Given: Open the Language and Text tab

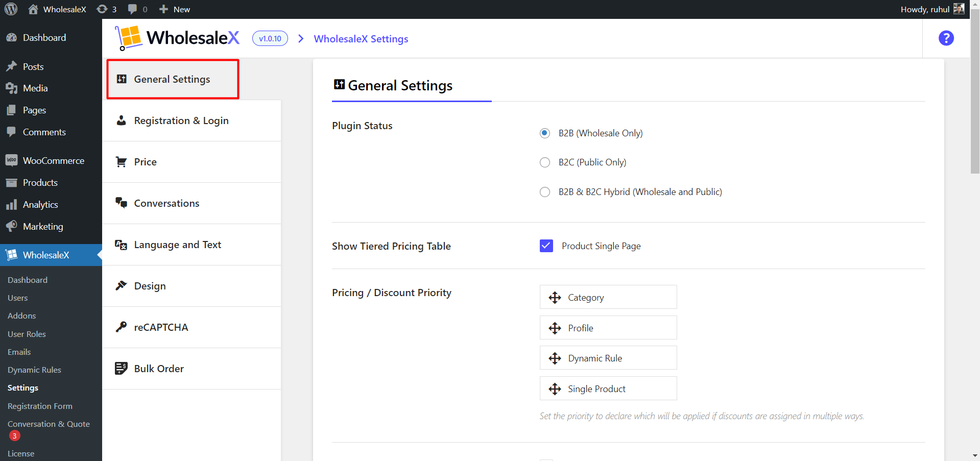Looking at the screenshot, I should 192,245.
